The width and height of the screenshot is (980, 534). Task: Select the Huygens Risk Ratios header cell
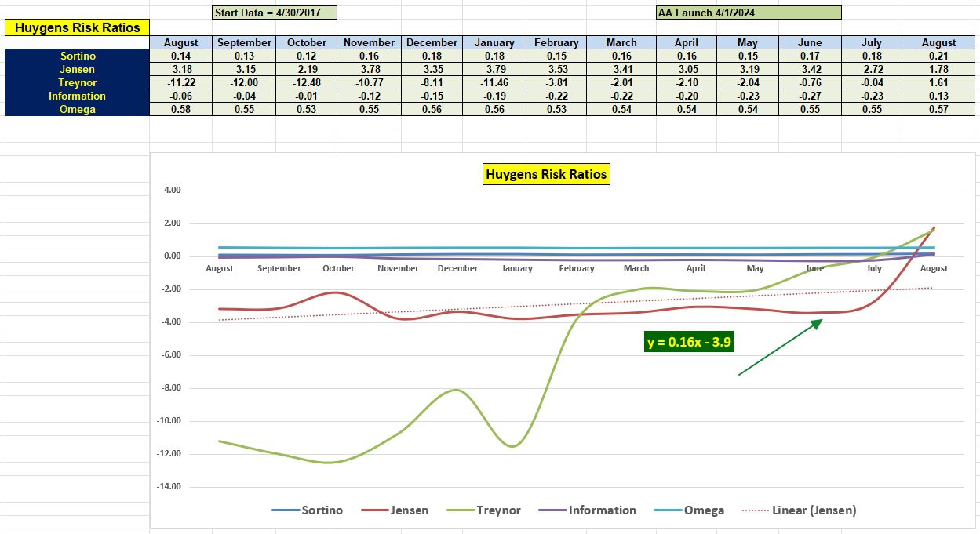tap(77, 27)
